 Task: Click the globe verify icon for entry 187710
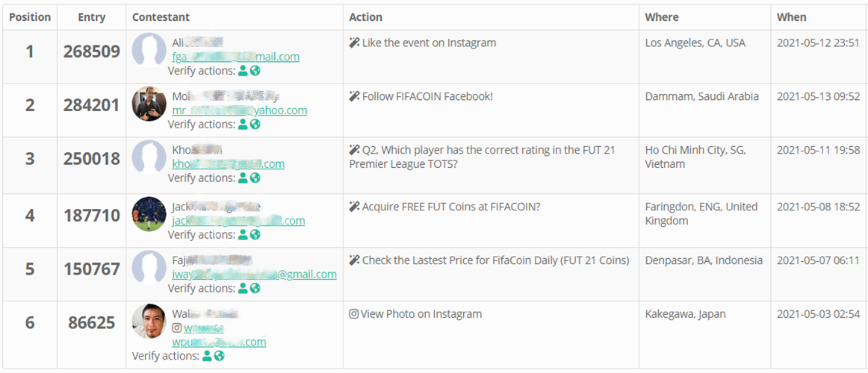coord(255,235)
